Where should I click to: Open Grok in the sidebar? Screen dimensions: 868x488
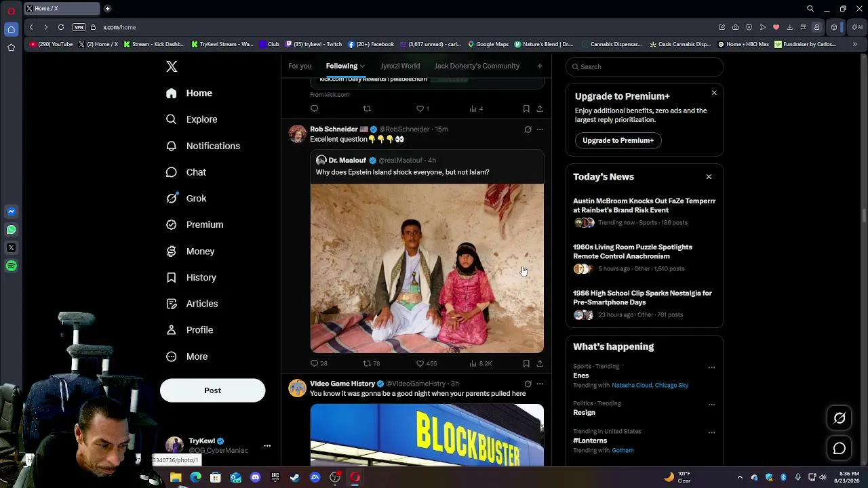[186, 199]
